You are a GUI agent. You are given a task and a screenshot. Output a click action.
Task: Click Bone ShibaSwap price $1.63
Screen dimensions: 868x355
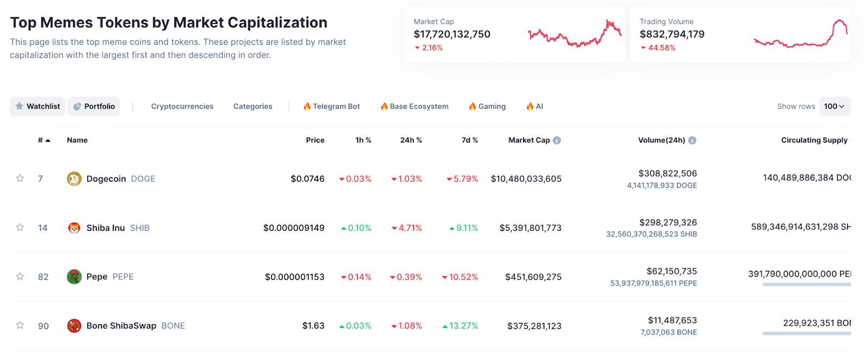coord(314,326)
